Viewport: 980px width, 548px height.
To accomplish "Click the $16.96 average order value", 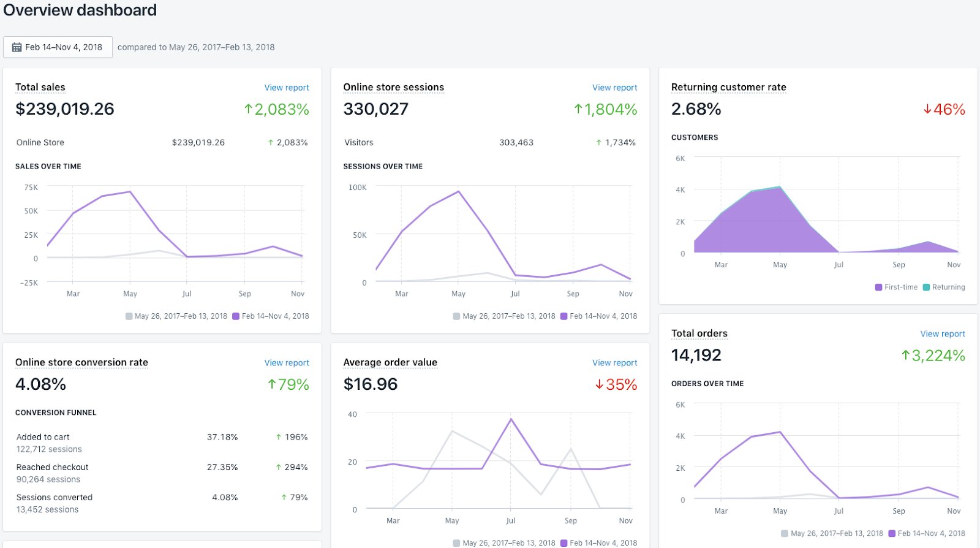I will [371, 384].
